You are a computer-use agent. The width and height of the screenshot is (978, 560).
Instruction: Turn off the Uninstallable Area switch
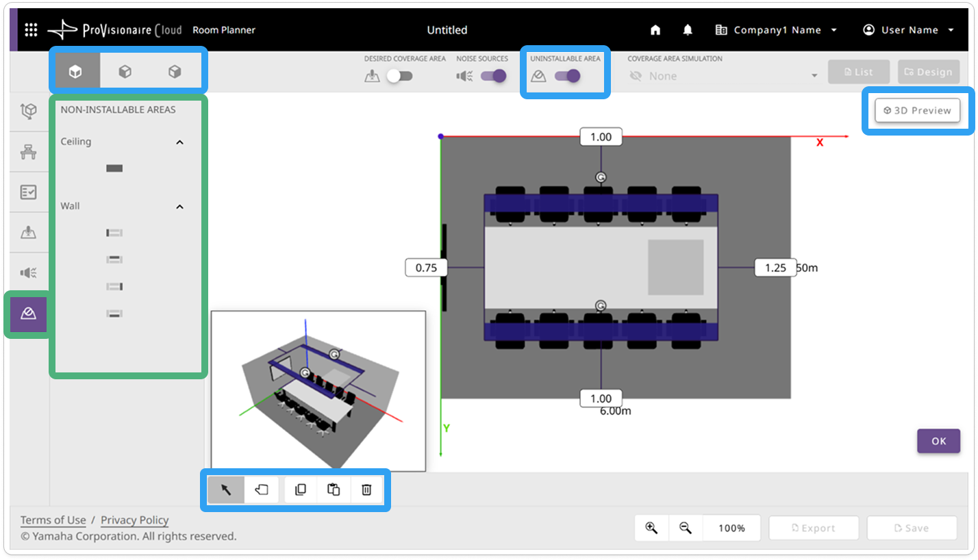[x=567, y=76]
